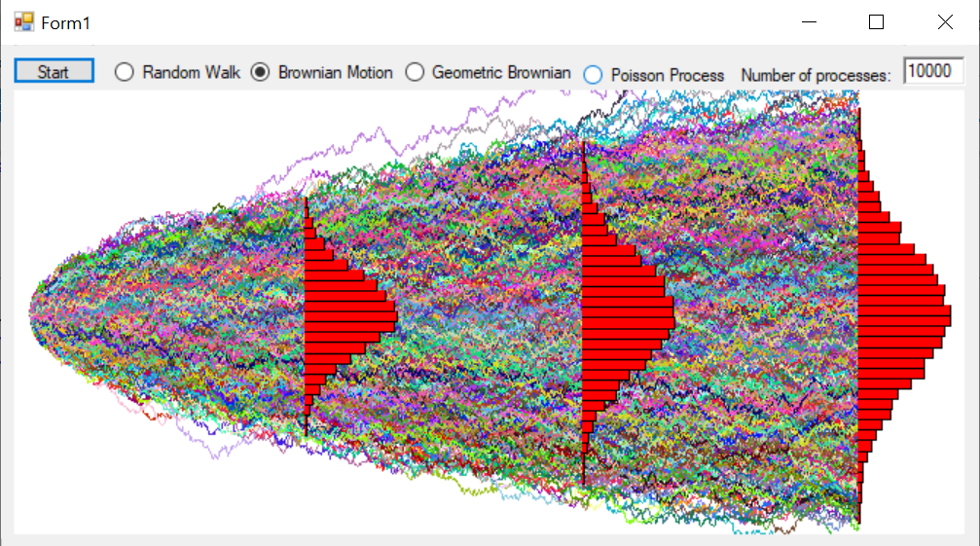Minimize the Form1 window

[807, 22]
